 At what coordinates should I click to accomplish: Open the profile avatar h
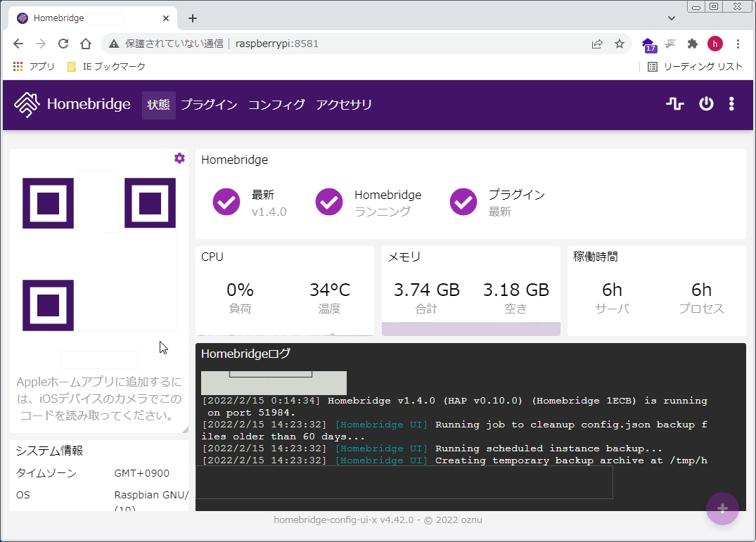(715, 44)
